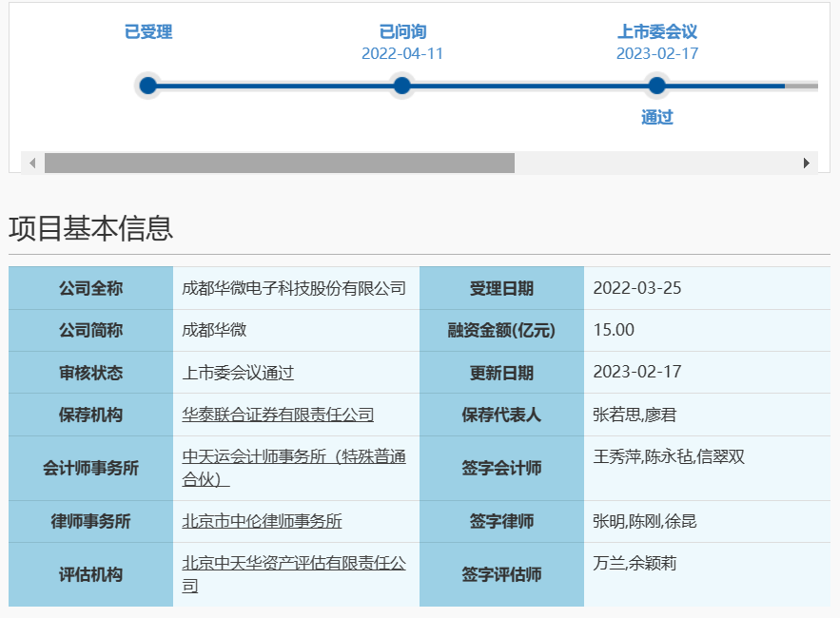This screenshot has height=618, width=840.
Task: Click the 律师事务所 header cell
Action: pos(90,521)
